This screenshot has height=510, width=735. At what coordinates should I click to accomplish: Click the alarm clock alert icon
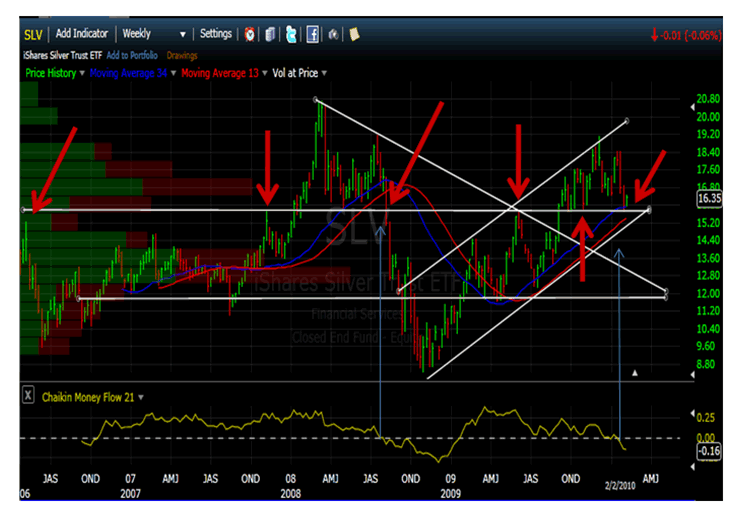tap(249, 34)
